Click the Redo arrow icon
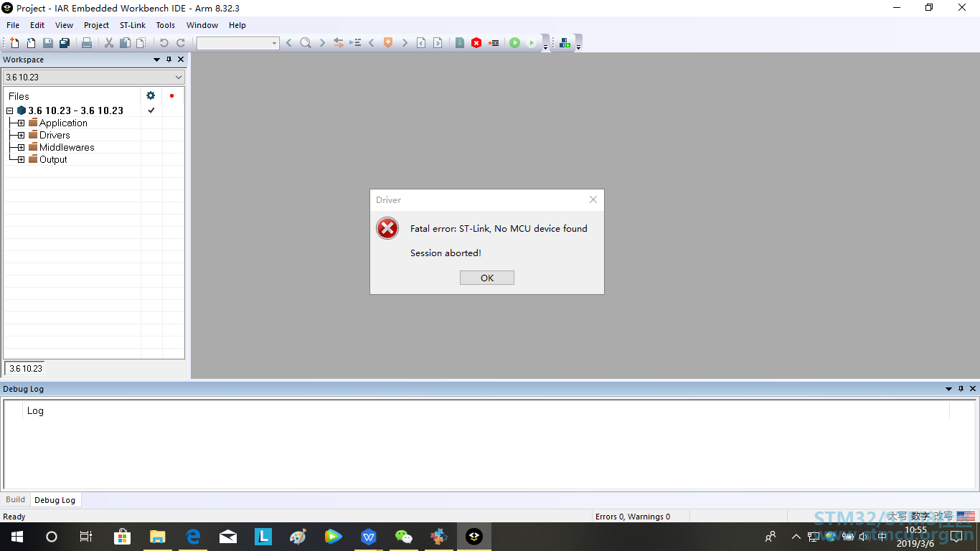Viewport: 980px width, 551px height. tap(181, 43)
